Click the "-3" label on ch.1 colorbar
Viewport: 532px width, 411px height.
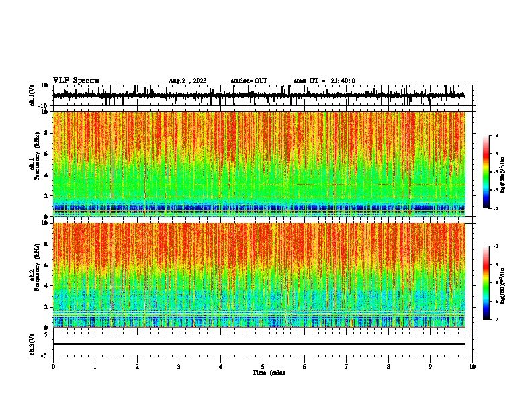coord(495,135)
